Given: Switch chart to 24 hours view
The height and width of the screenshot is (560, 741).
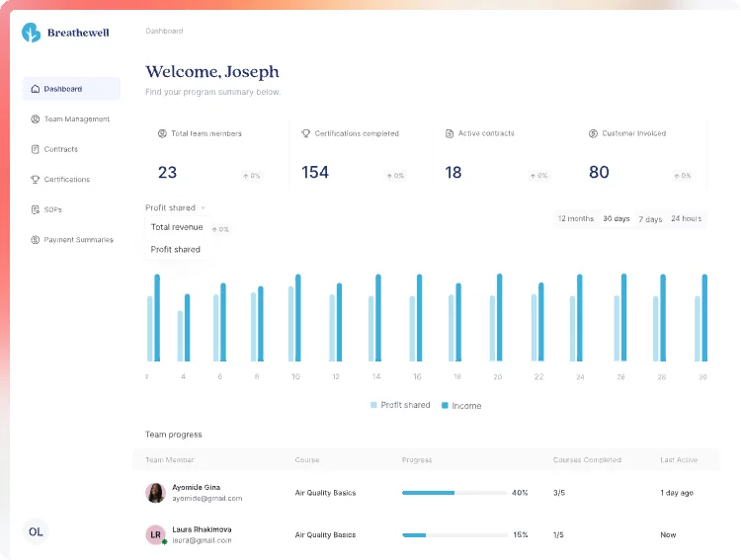Looking at the screenshot, I should point(686,218).
